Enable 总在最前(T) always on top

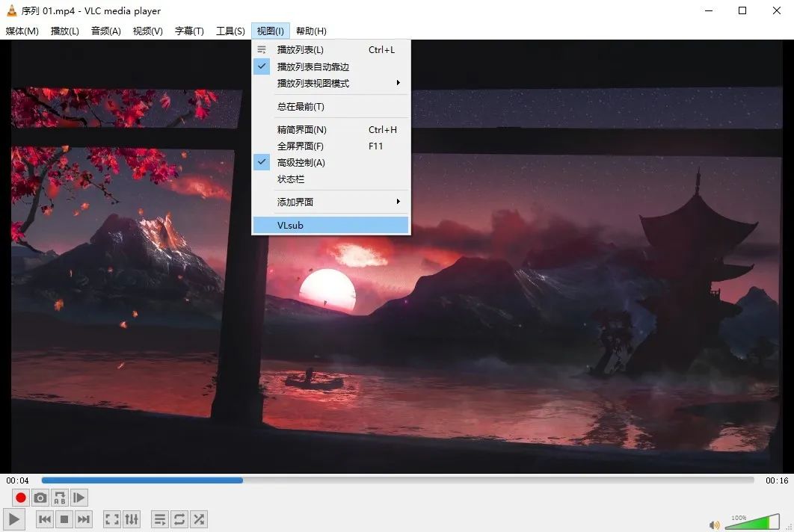[x=330, y=106]
